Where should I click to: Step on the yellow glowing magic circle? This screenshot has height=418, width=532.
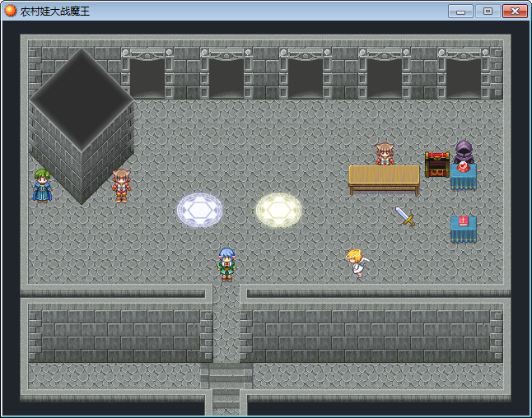[278, 210]
